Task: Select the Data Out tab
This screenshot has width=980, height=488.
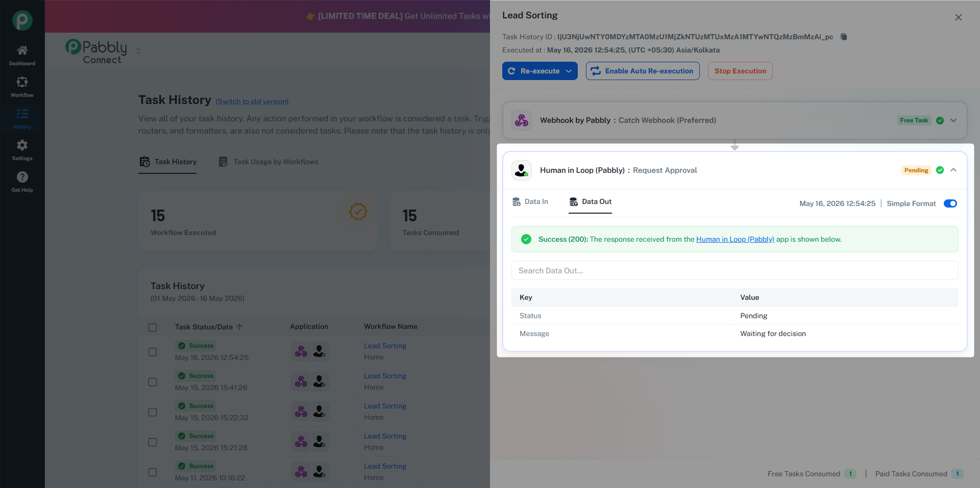Action: 591,202
